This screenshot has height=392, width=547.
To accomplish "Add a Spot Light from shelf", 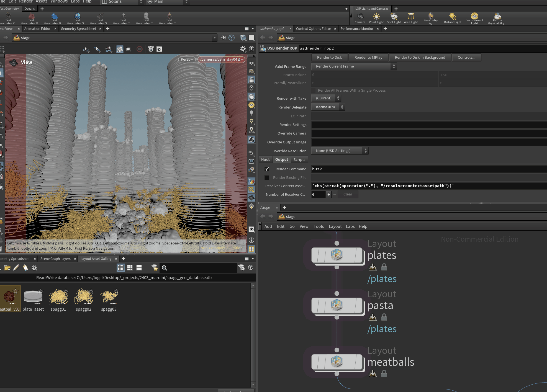I will [394, 18].
